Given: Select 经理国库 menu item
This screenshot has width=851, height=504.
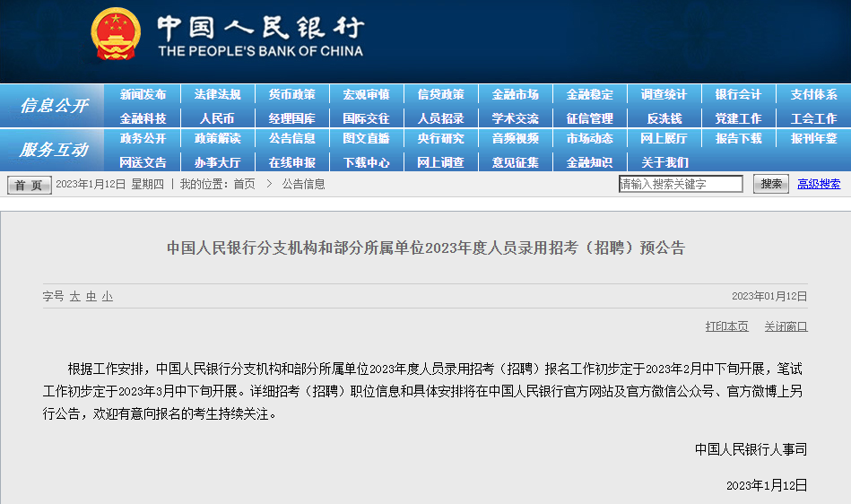Looking at the screenshot, I should 292,118.
